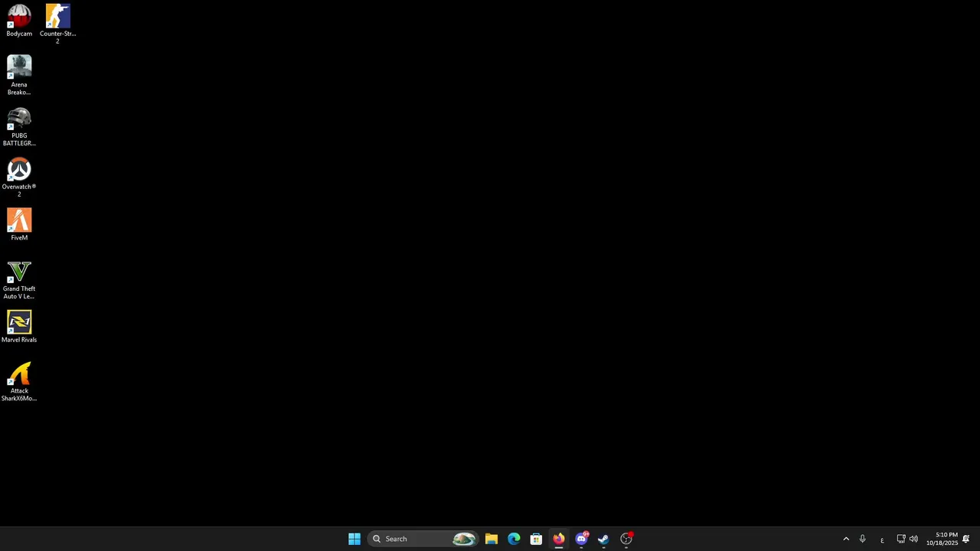This screenshot has height=551, width=980.
Task: Select the Attack Shark X6 mouse shortcut
Action: pos(19,382)
